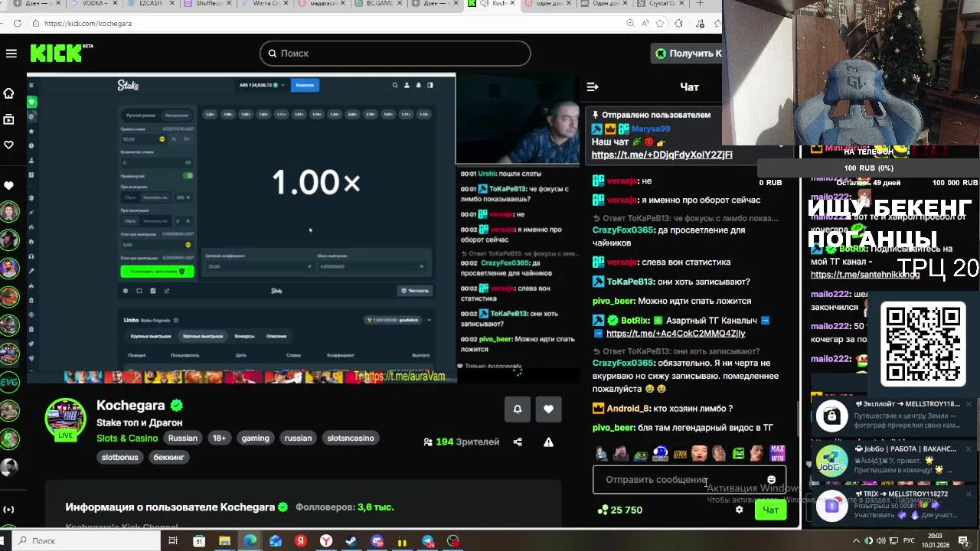The height and width of the screenshot is (551, 980).
Task: Click the green KICK logo
Action: tap(56, 53)
